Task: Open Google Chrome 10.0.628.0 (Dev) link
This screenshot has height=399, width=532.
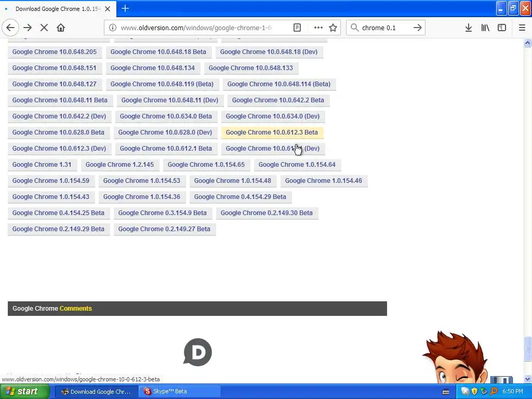Action: (x=165, y=132)
